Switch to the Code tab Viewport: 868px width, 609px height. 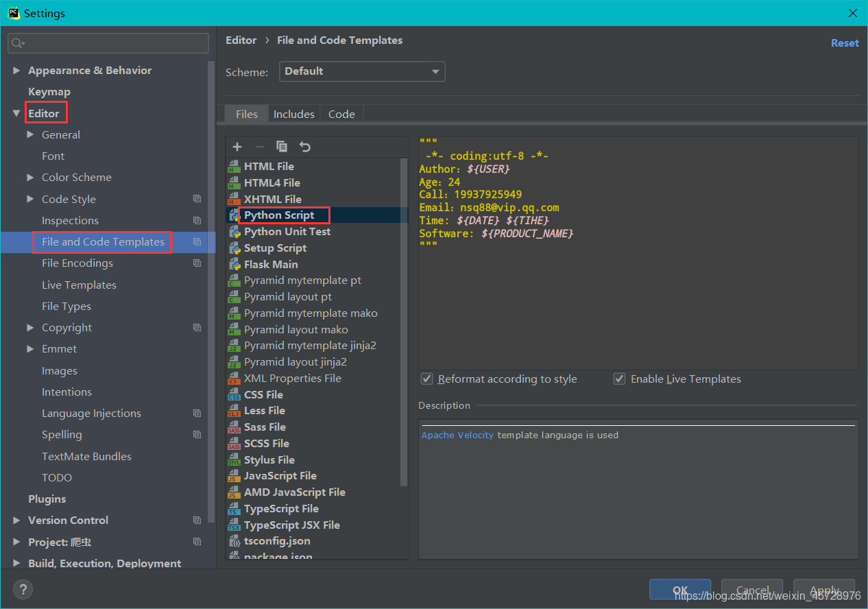coord(341,115)
